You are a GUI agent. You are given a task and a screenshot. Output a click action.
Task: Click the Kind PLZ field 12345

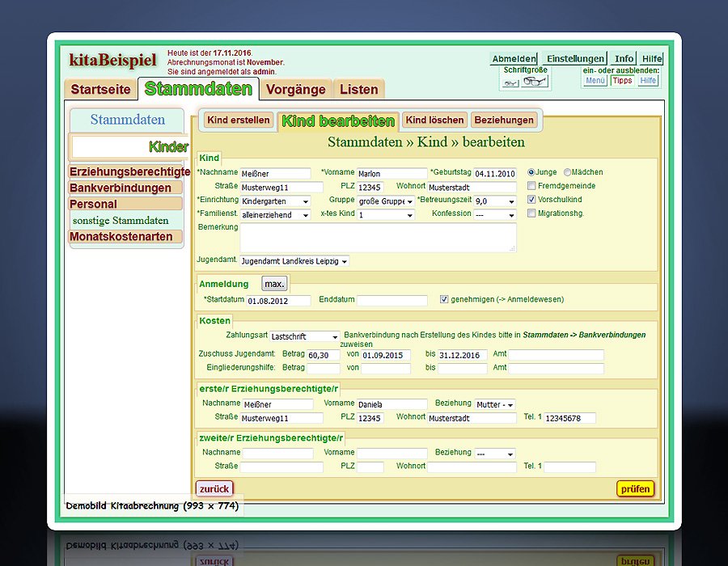[x=370, y=188]
